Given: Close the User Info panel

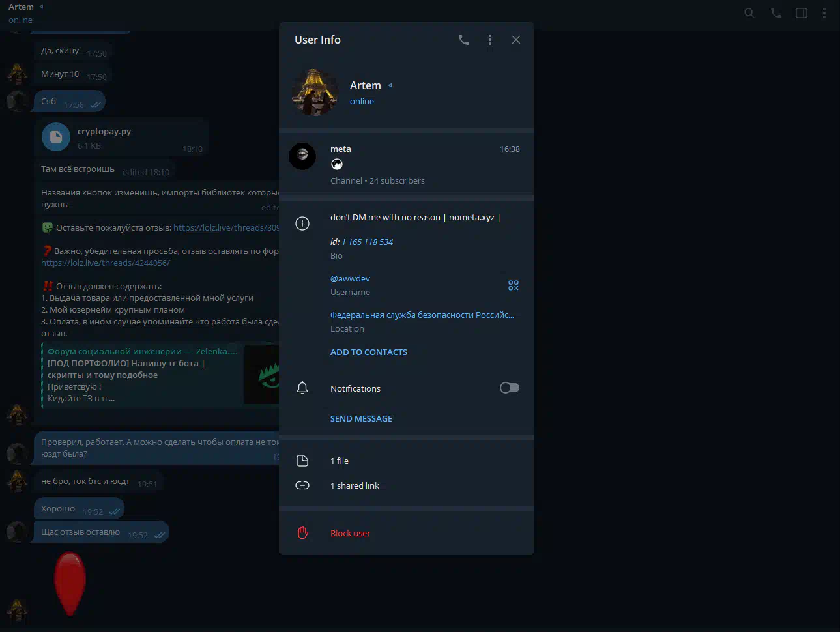Looking at the screenshot, I should (516, 40).
